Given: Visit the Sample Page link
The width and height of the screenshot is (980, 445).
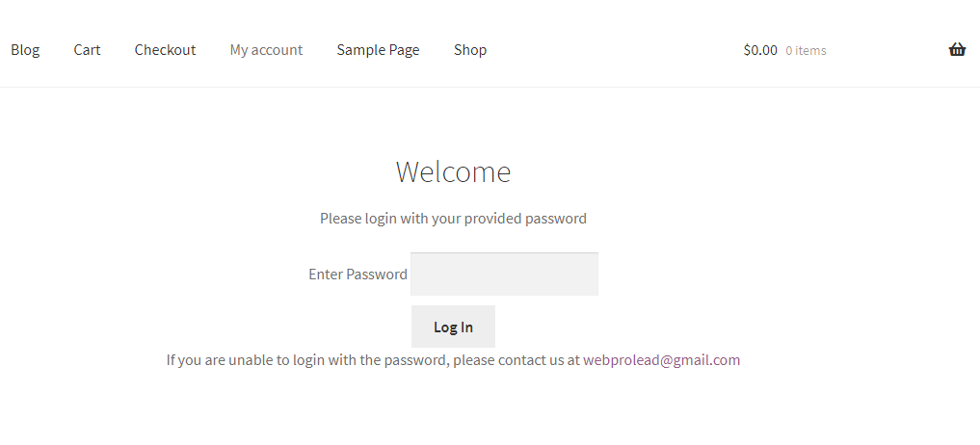Looking at the screenshot, I should tap(378, 50).
